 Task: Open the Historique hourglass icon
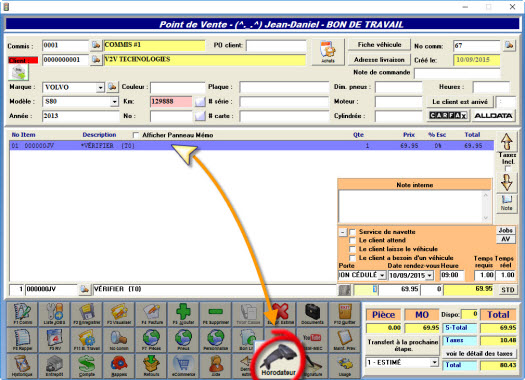pyautogui.click(x=22, y=366)
